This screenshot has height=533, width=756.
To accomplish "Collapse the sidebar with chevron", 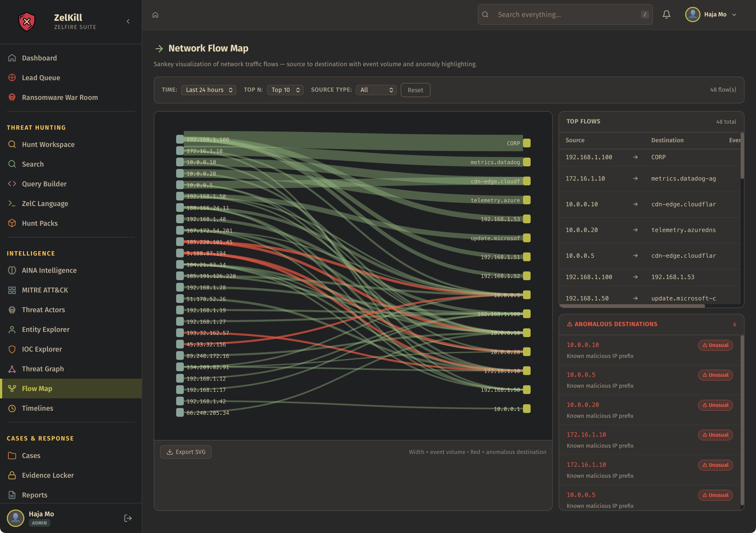I will (128, 21).
